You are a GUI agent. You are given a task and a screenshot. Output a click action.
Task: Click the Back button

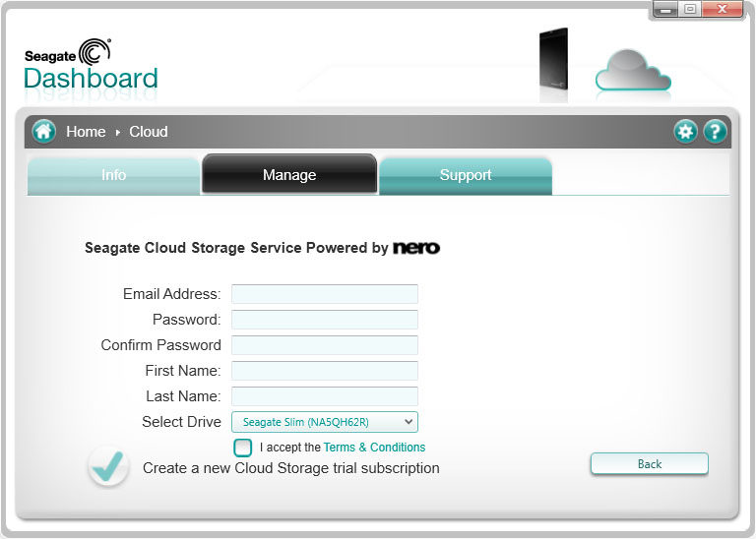coord(650,464)
